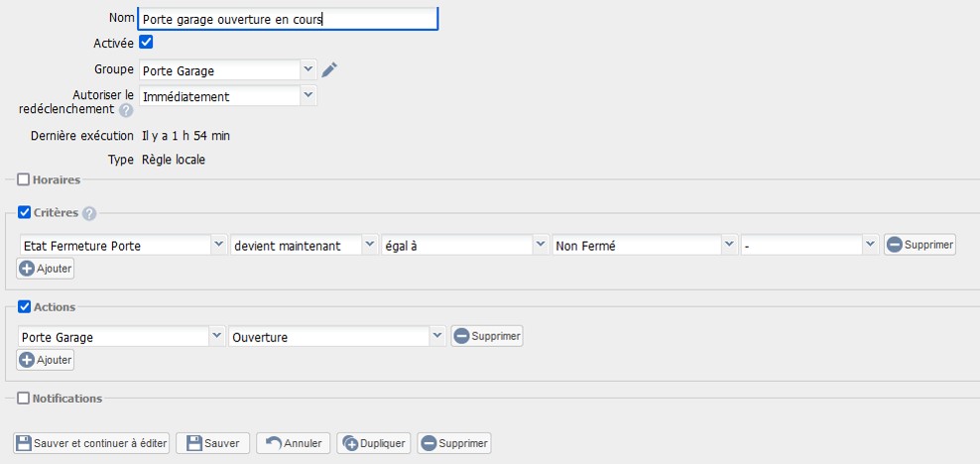Screen dimensions: 980x464
Task: Add a new criterion with Ajouter
Action: click(x=46, y=268)
